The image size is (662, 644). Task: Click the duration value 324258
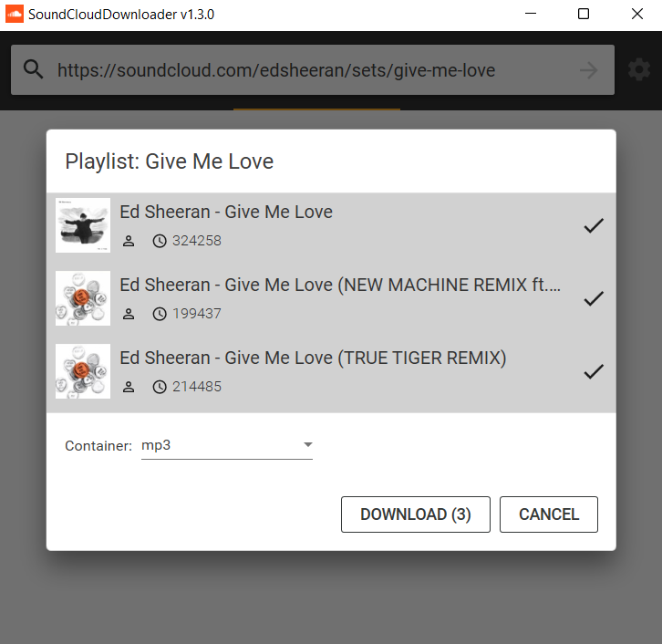[197, 241]
